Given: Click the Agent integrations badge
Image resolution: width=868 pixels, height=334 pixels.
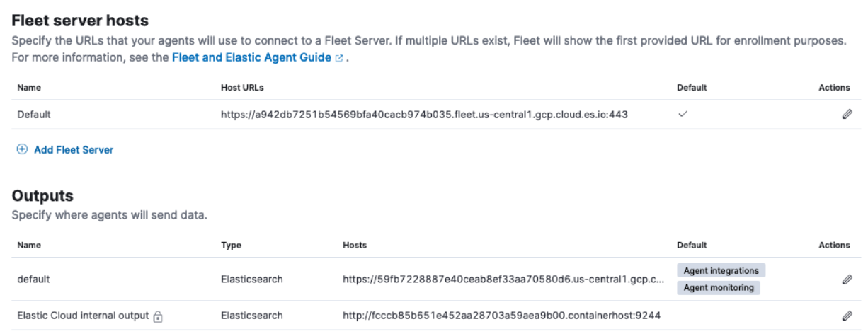Looking at the screenshot, I should [721, 271].
